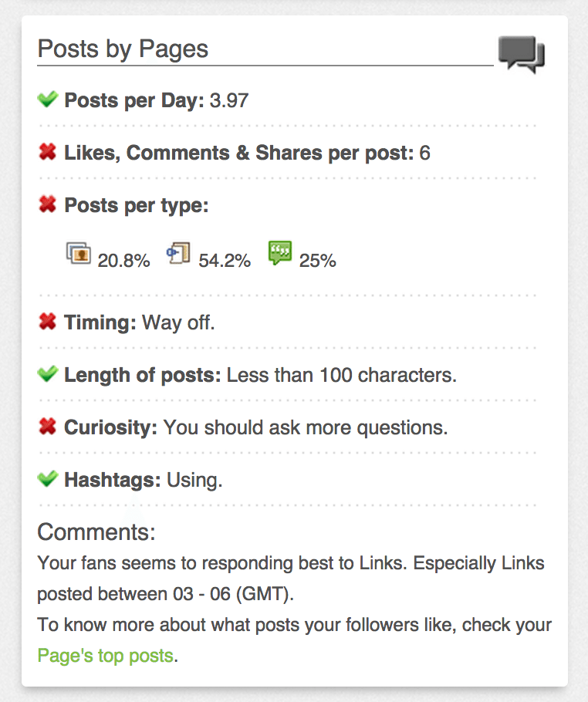Click the red X beside Timing
Screen dimensions: 588x702
[46, 322]
